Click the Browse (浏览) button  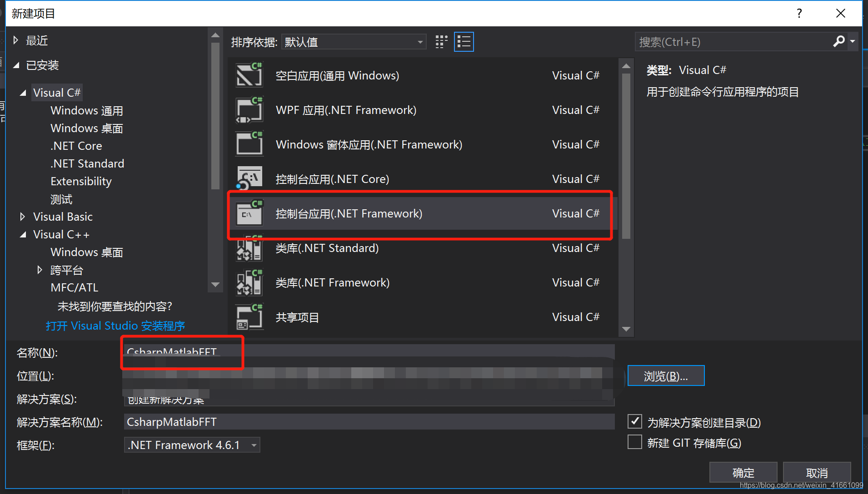point(666,376)
